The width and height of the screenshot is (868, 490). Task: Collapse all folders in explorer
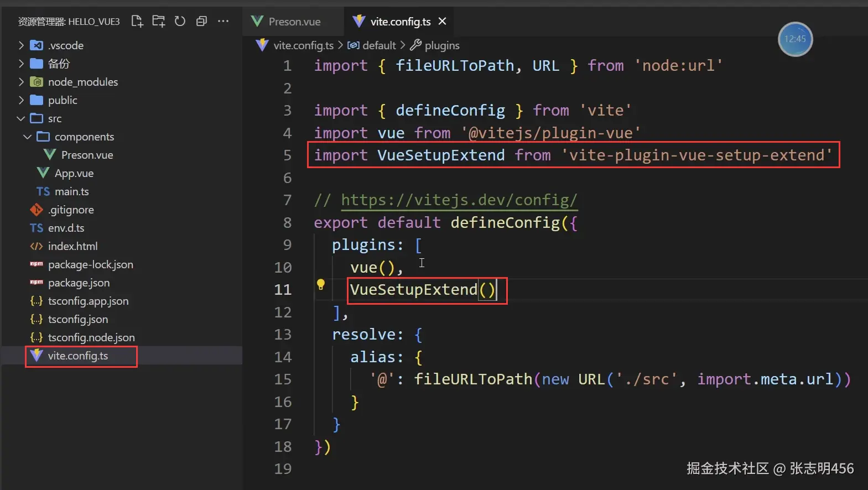(201, 22)
